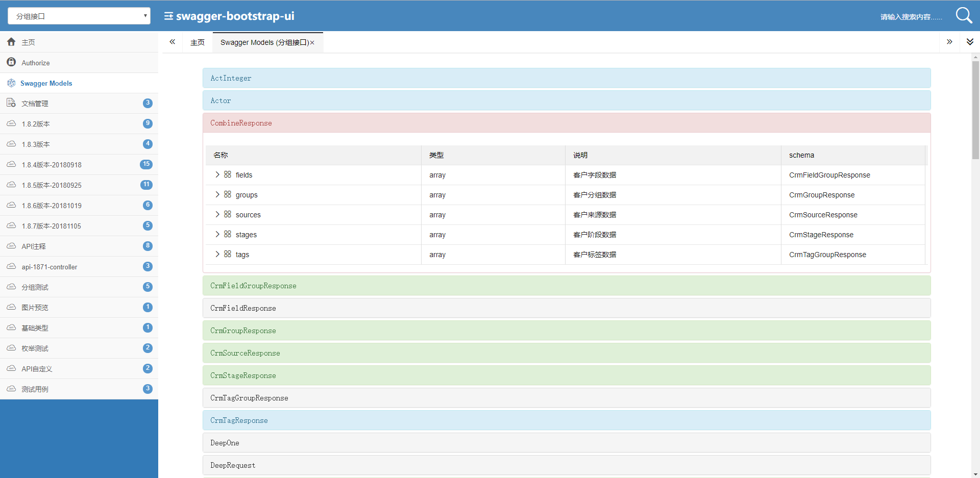Click the Swagger Models cube icon

[x=11, y=83]
